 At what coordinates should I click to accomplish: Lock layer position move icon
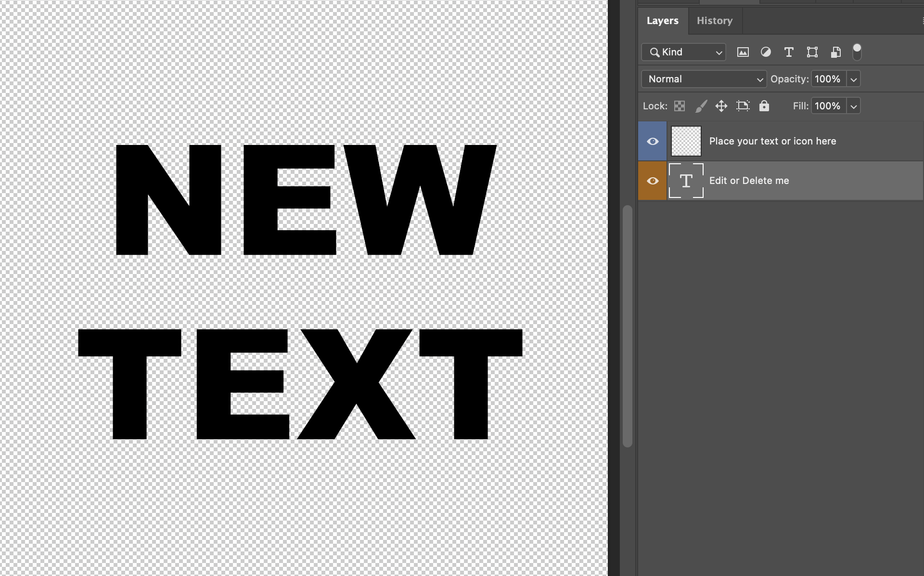click(x=721, y=106)
